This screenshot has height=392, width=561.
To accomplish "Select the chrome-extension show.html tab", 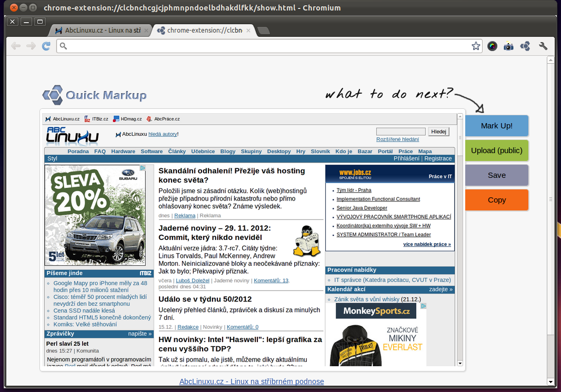I will coord(204,31).
